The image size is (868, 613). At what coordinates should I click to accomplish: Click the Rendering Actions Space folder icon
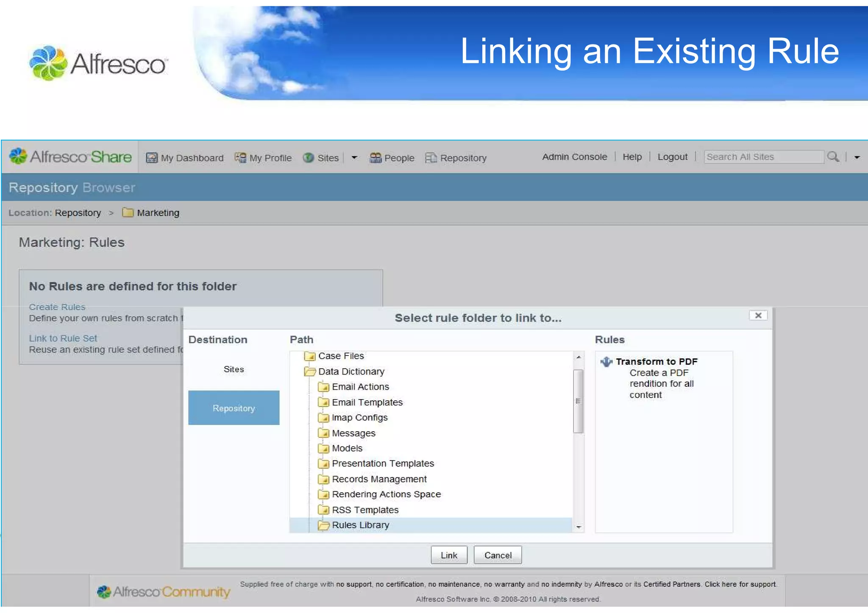323,494
